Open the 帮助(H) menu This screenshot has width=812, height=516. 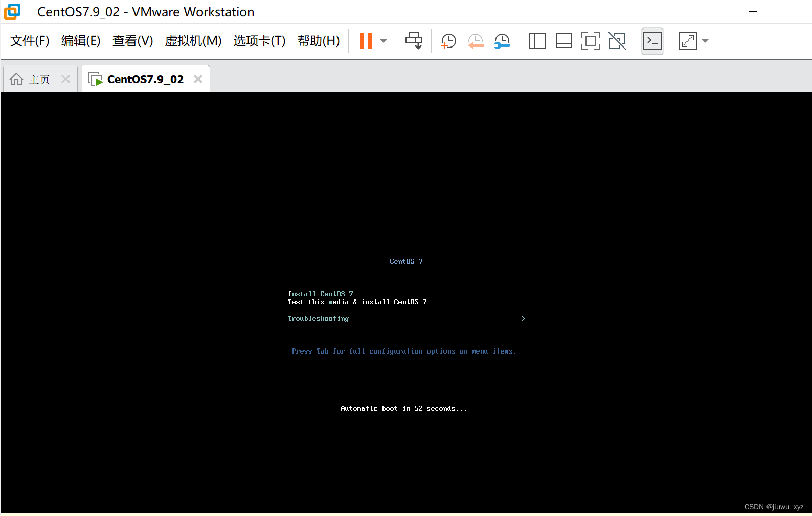tap(319, 41)
